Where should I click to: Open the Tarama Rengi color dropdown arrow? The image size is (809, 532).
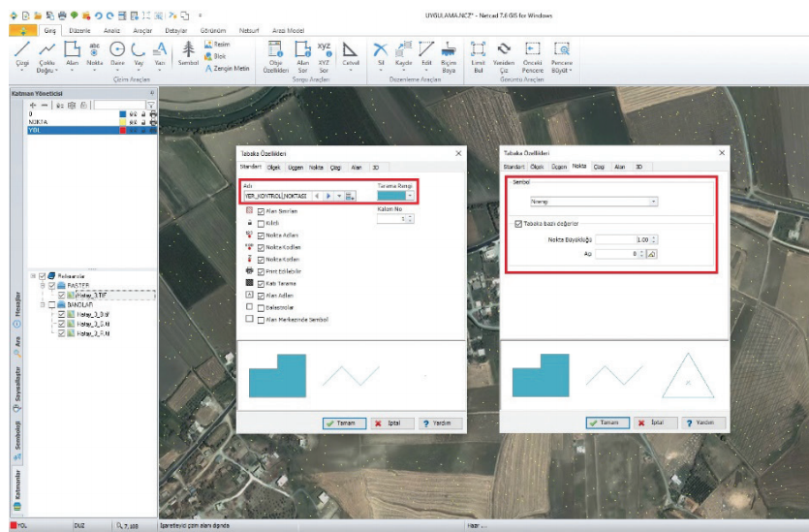[x=410, y=196]
